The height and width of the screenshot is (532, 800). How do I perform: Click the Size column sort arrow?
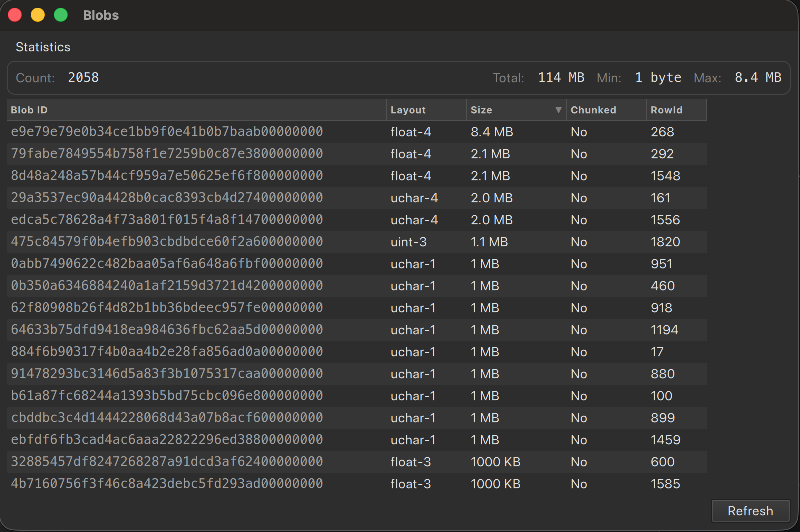558,110
